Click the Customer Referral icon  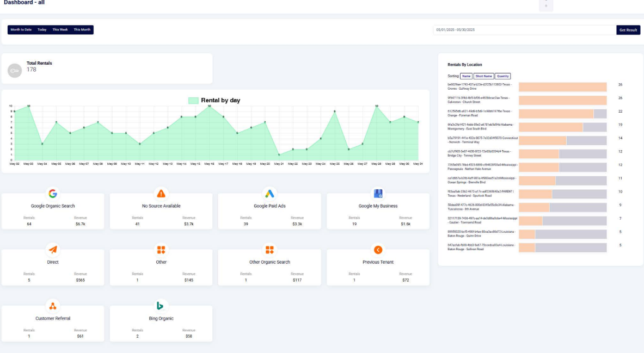pos(52,306)
